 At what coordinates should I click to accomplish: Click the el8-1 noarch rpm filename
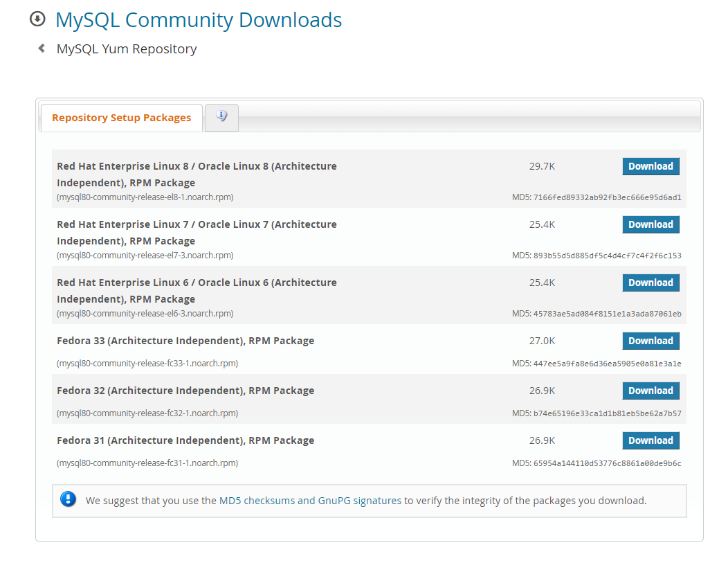(145, 197)
